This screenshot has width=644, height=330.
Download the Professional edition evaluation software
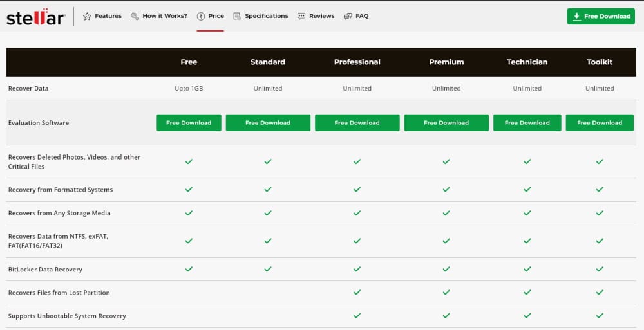[357, 123]
